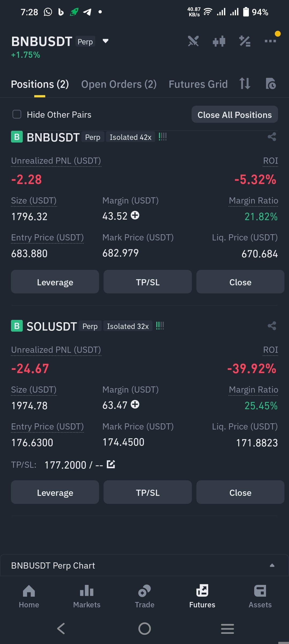Tap the BNBUSDT Isolated 42x margin label

[x=130, y=137]
